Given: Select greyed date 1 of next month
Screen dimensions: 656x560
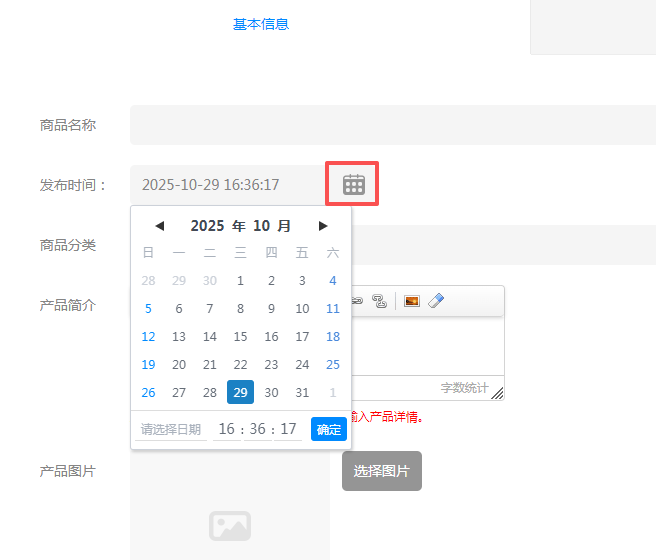Looking at the screenshot, I should 333,392.
